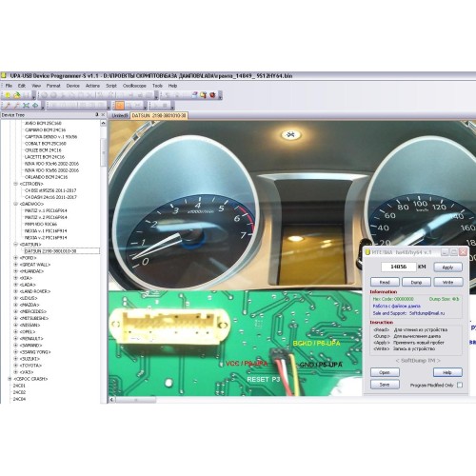The image size is (476, 476).
Task: Expand the <TOYOTA> tree node
Action: [x=15, y=366]
